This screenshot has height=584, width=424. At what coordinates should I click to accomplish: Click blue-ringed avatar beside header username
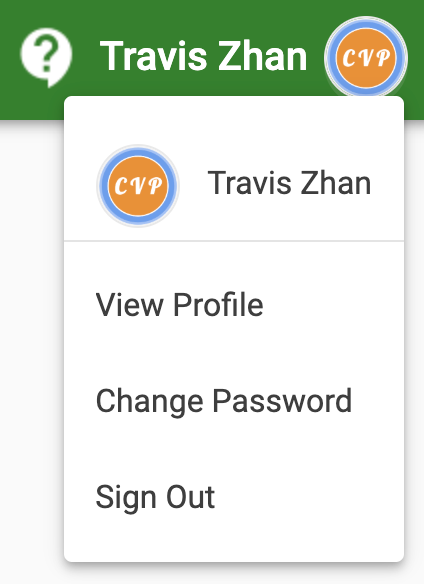point(366,58)
